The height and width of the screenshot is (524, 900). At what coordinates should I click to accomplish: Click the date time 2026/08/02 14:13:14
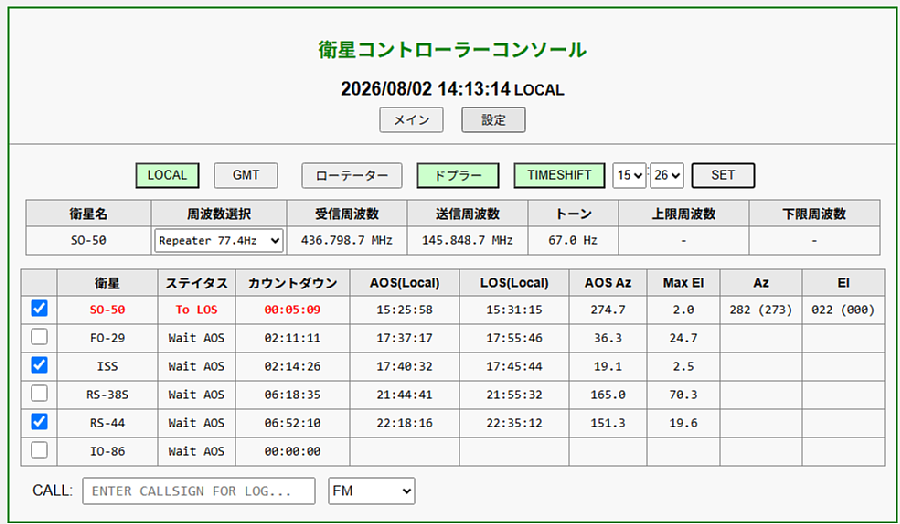425,89
